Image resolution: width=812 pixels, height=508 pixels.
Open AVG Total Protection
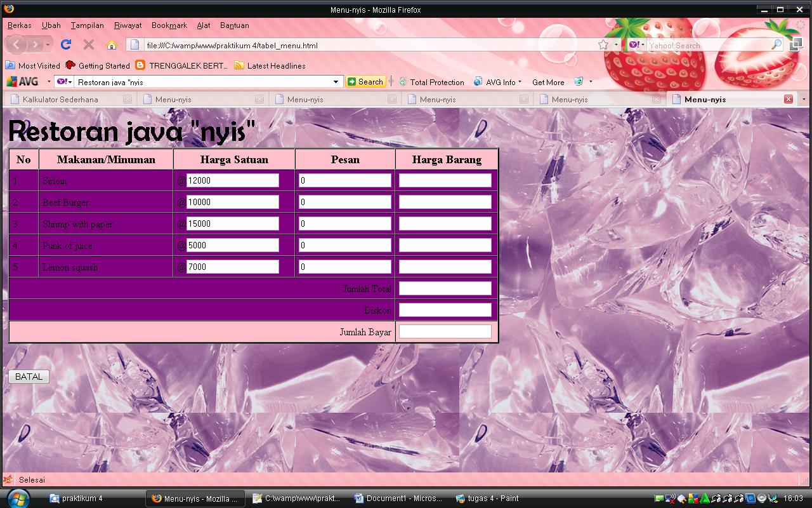[431, 82]
